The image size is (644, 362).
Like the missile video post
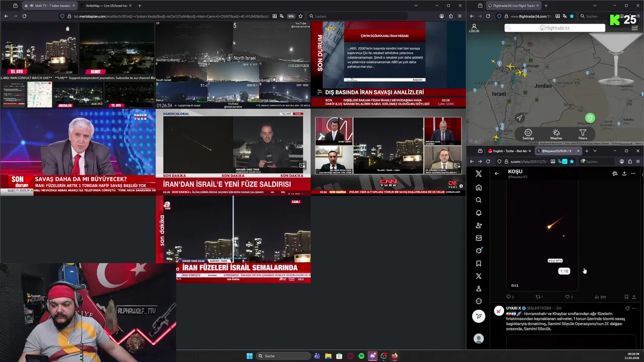[569, 297]
